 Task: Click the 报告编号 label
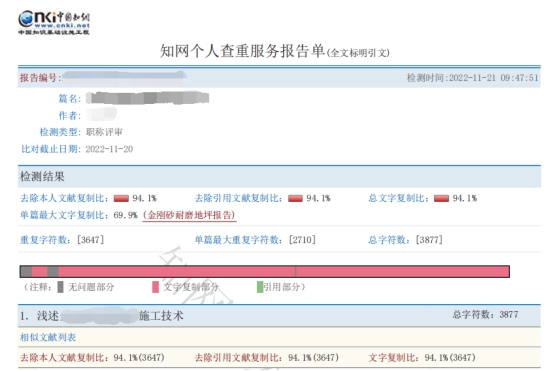click(x=40, y=78)
